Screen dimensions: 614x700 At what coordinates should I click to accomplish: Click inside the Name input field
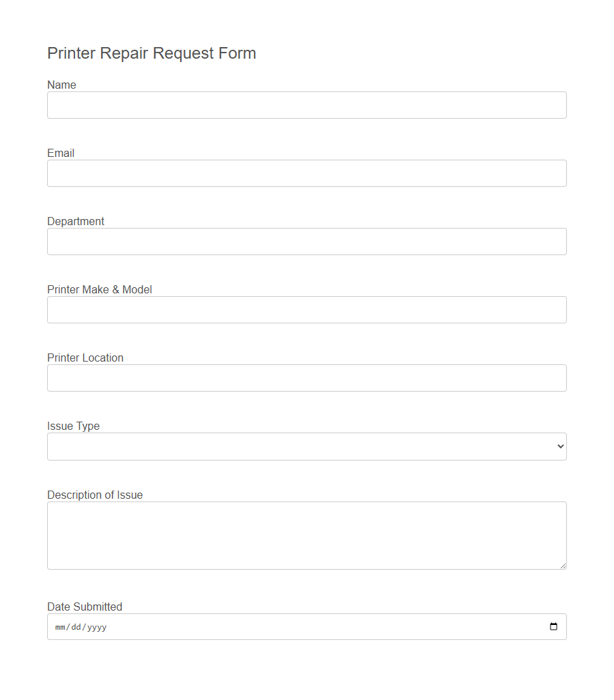click(307, 105)
